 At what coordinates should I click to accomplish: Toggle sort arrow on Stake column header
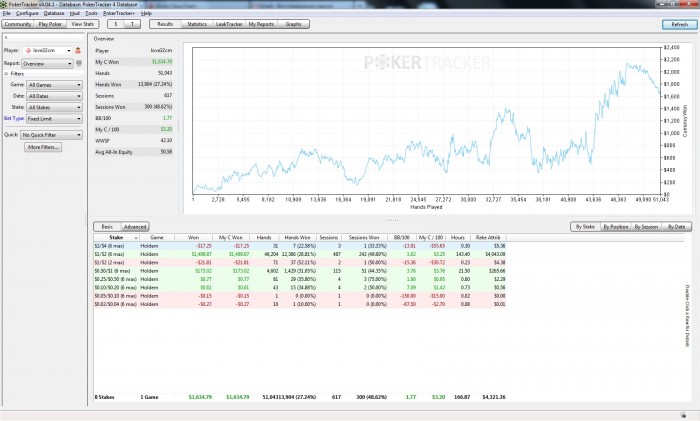136,238
